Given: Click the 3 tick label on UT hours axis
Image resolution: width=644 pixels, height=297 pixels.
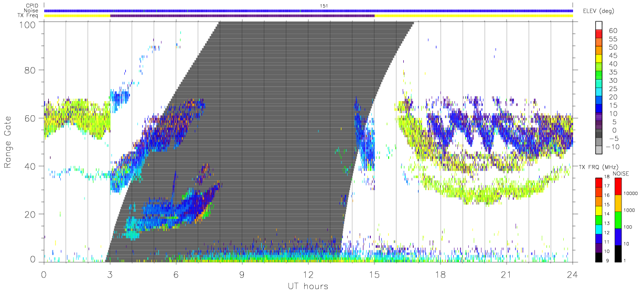Looking at the screenshot, I should pos(110,274).
